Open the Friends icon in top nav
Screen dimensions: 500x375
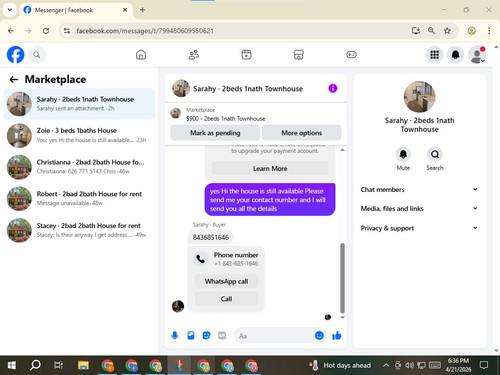point(194,55)
